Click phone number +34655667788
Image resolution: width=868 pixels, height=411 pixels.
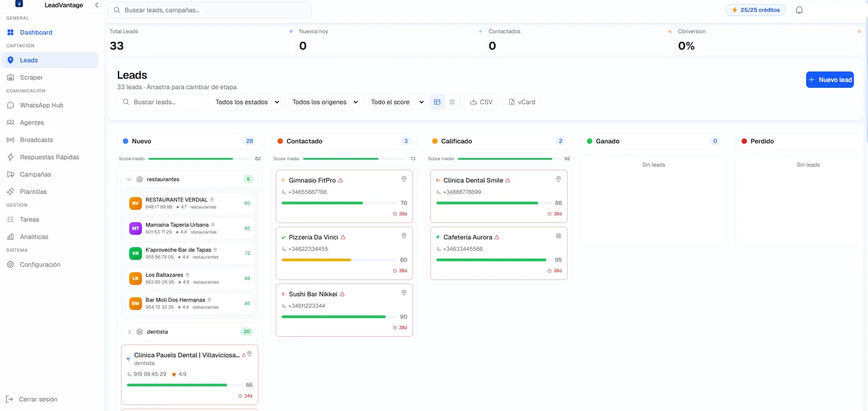click(308, 192)
